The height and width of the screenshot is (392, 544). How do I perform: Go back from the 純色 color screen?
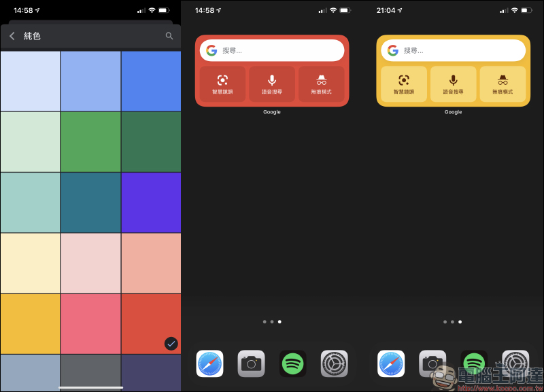tap(12, 36)
